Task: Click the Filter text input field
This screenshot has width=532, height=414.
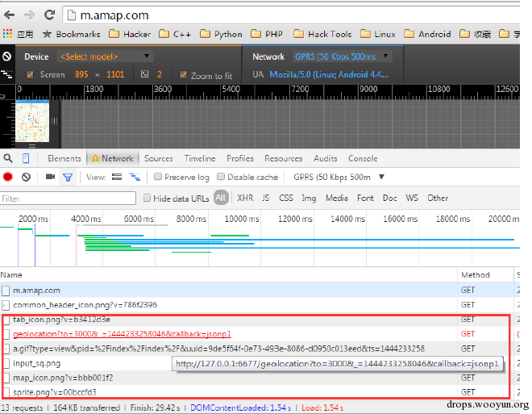Action: click(69, 198)
